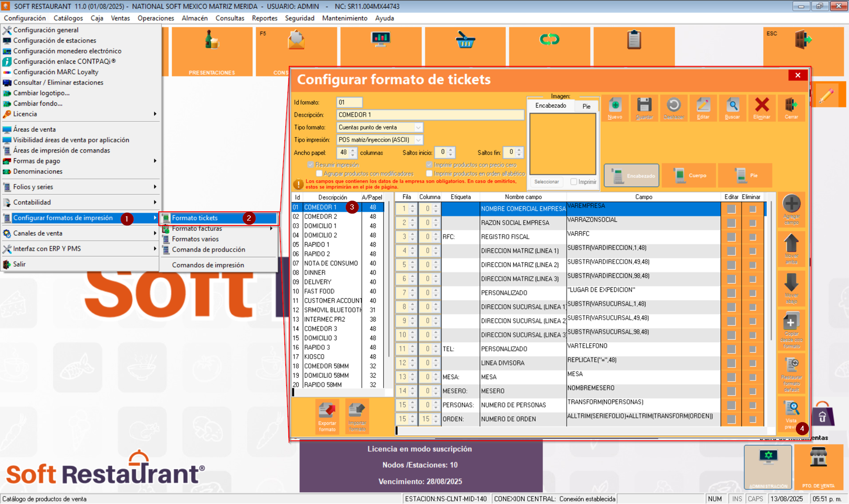The height and width of the screenshot is (504, 849).
Task: Open the Reportes menu
Action: [264, 18]
